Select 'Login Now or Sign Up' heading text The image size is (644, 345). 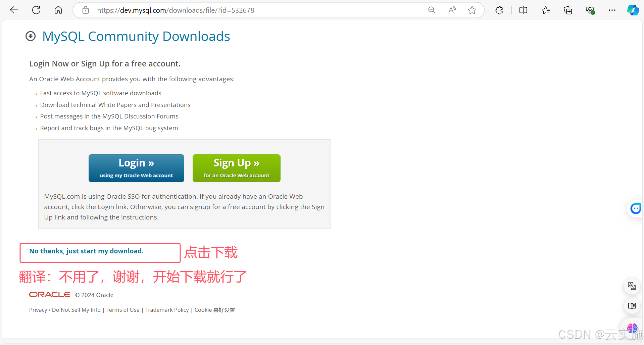tap(105, 64)
